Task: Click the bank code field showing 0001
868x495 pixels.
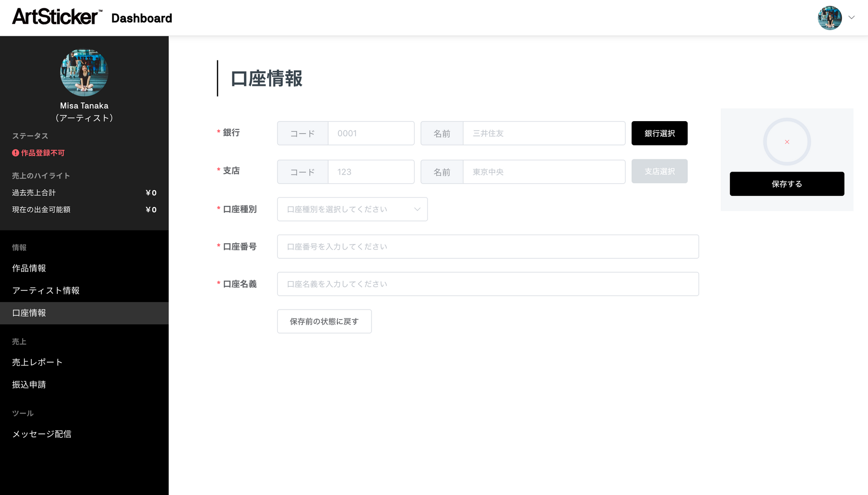Action: pos(371,133)
